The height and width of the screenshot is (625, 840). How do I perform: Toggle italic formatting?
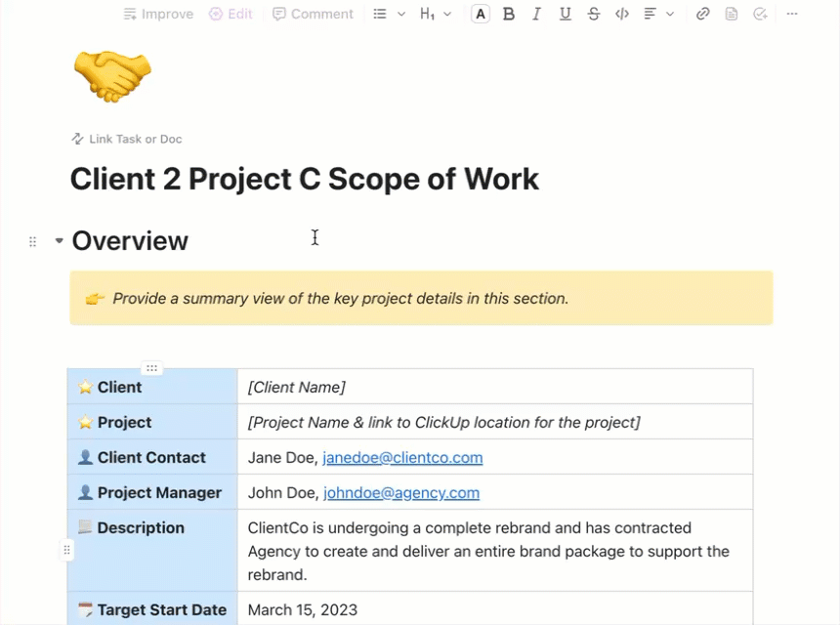pyautogui.click(x=536, y=14)
